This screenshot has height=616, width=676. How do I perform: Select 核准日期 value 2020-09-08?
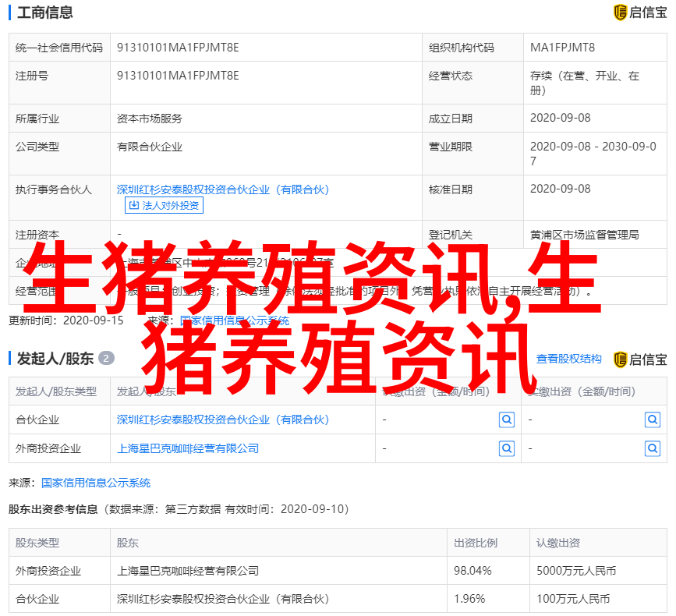560,189
